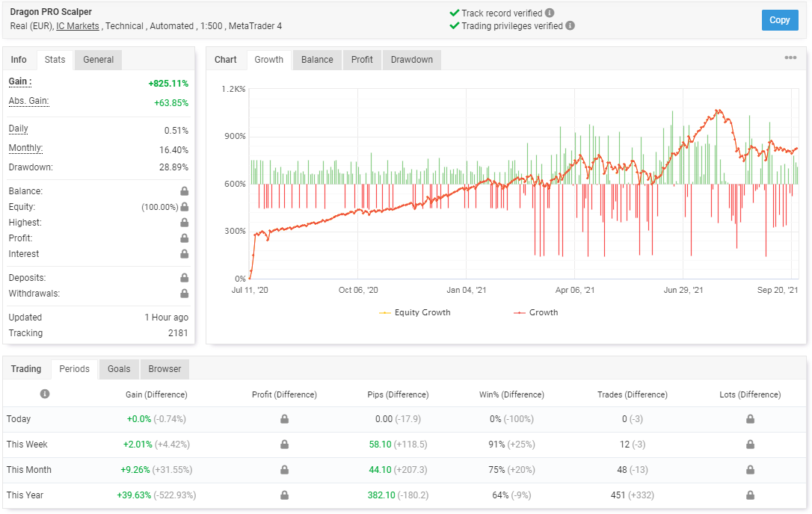Click the info icon beside Track record verified
The height and width of the screenshot is (514, 812).
(x=550, y=13)
